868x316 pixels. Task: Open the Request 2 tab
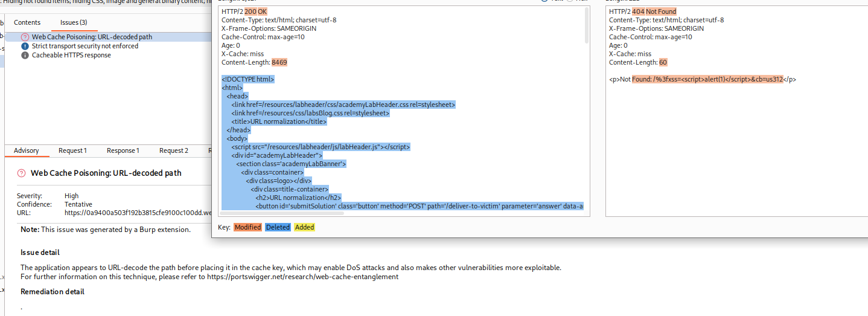tap(174, 150)
